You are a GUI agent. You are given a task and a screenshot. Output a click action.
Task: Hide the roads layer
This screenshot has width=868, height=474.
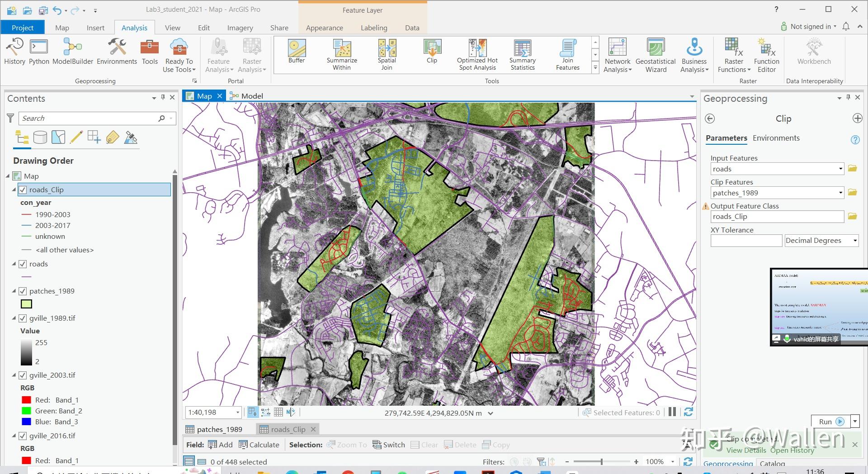coord(23,264)
